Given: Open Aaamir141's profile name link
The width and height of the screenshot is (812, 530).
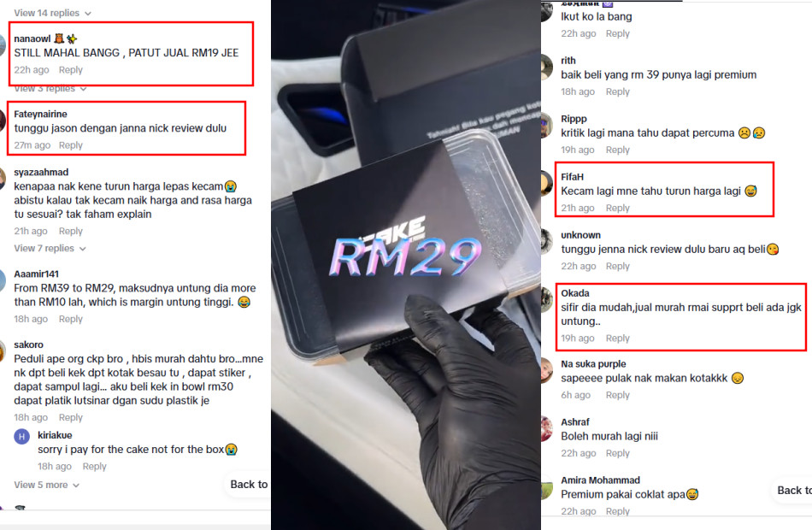Looking at the screenshot, I should click(x=36, y=274).
